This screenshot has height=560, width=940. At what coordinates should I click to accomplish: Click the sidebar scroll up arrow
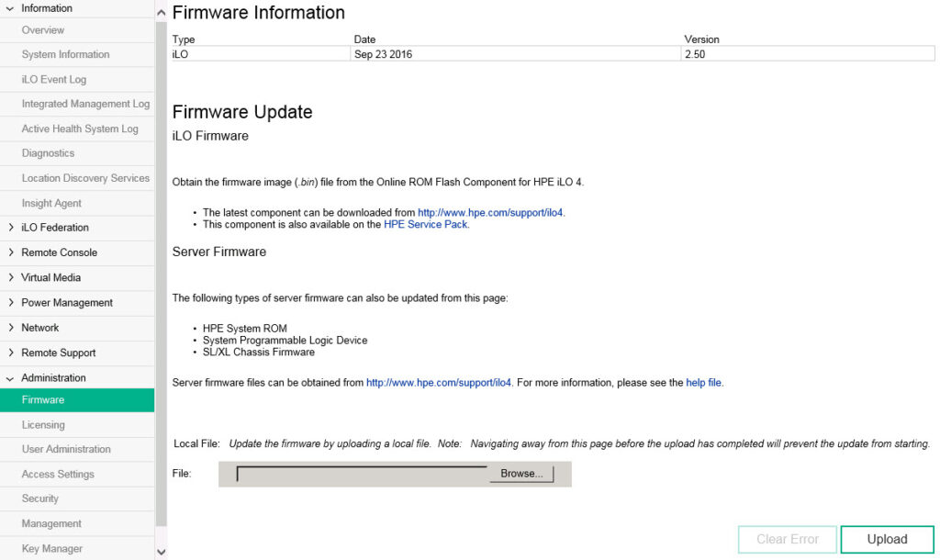[x=161, y=13]
